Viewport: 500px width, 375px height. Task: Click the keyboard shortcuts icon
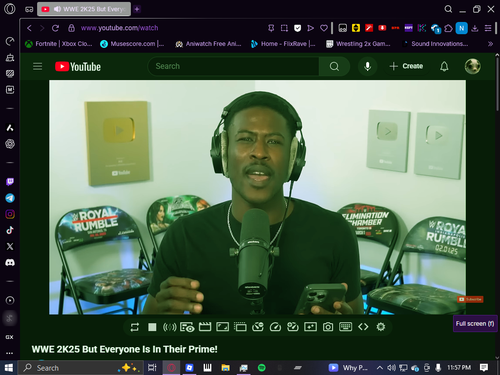pos(345,327)
